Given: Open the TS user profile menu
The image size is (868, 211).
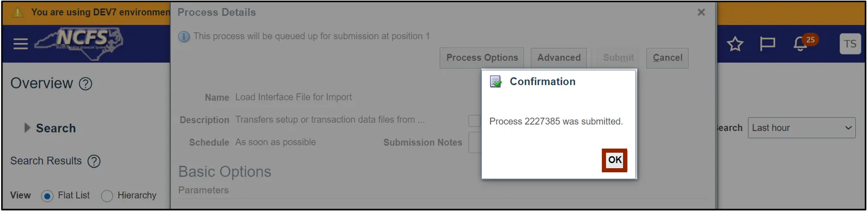Looking at the screenshot, I should coord(850,44).
